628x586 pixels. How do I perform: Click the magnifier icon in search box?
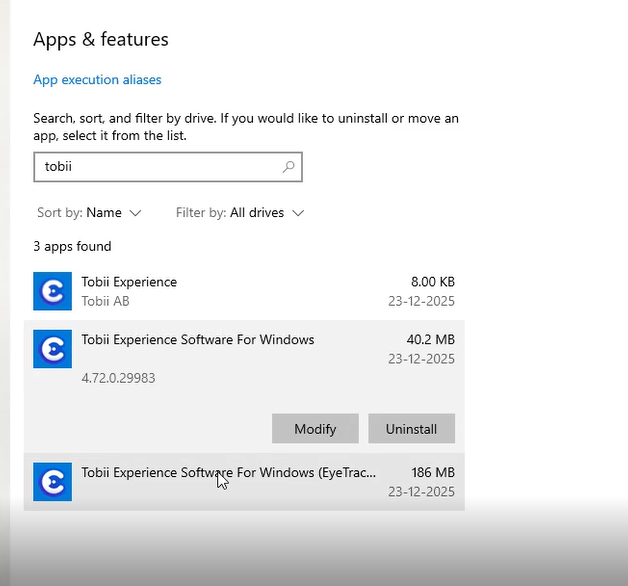tap(288, 167)
